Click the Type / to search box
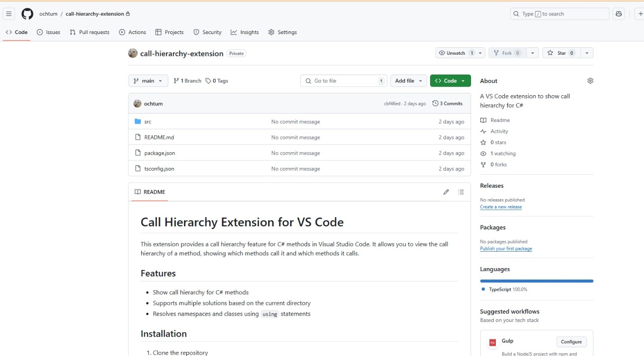Image resolution: width=644 pixels, height=356 pixels. pos(560,14)
